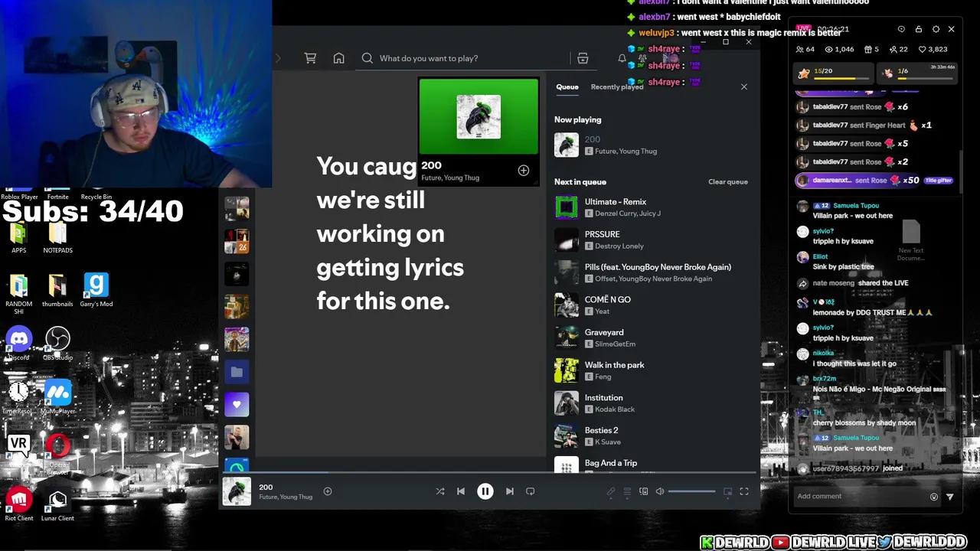The image size is (980, 551).
Task: Toggle shuffle in the player bar
Action: click(440, 491)
